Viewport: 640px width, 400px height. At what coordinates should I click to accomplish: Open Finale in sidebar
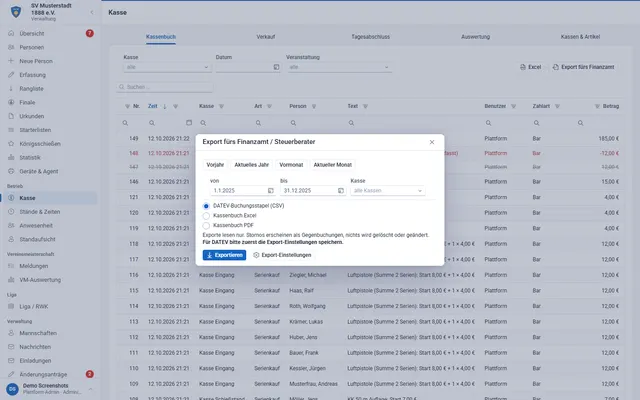(49, 102)
